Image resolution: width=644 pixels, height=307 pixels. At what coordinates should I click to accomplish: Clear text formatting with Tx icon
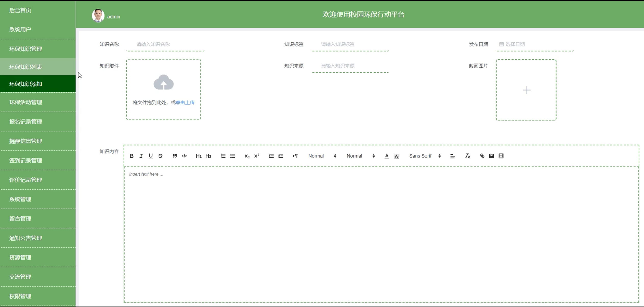pos(467,156)
